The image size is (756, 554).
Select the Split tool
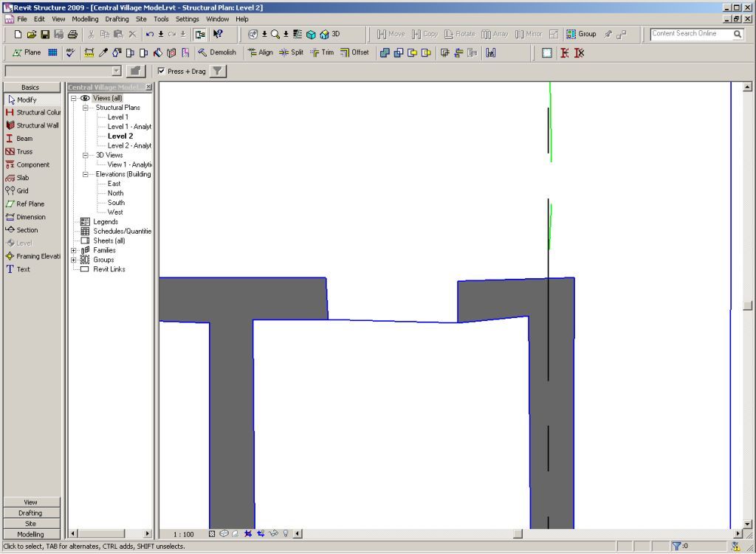pyautogui.click(x=291, y=52)
